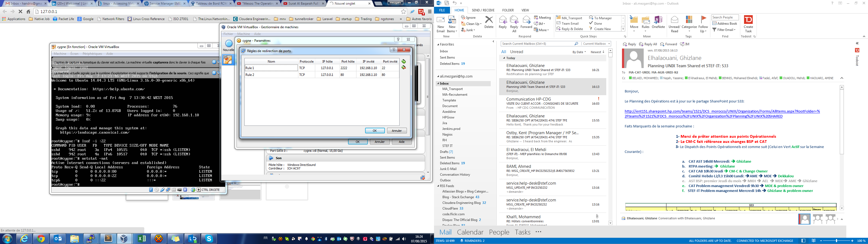Click Forward in reading pane
Image resolution: width=868 pixels, height=244 pixels.
pos(669,44)
